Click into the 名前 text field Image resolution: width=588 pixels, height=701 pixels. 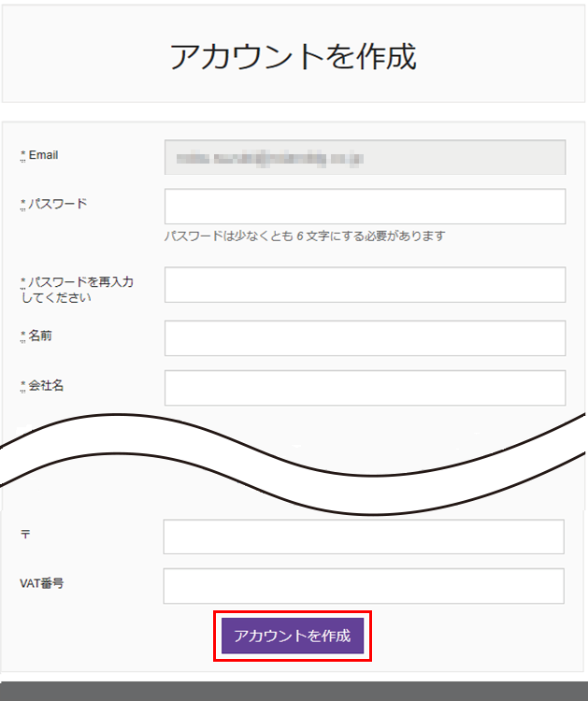(365, 338)
